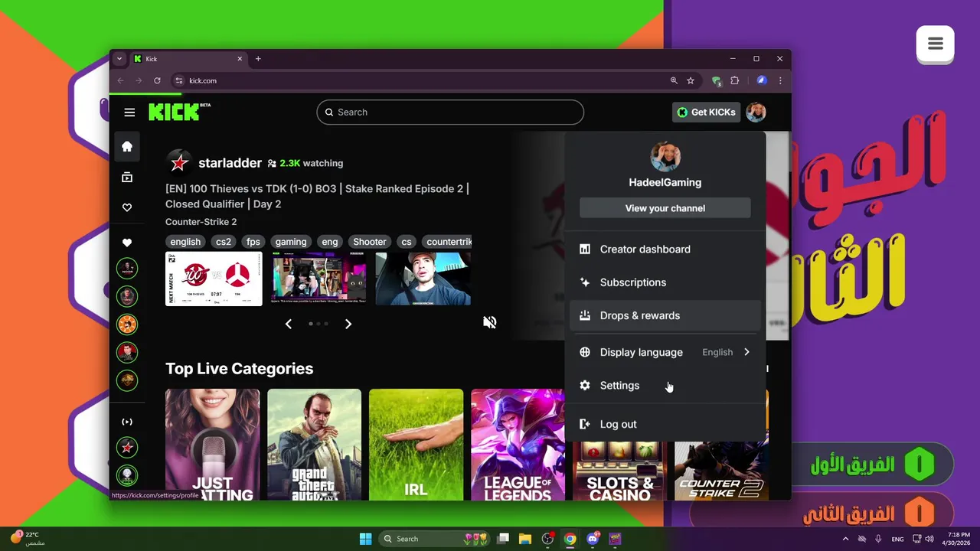Open a new Chrome tab

pos(258,59)
